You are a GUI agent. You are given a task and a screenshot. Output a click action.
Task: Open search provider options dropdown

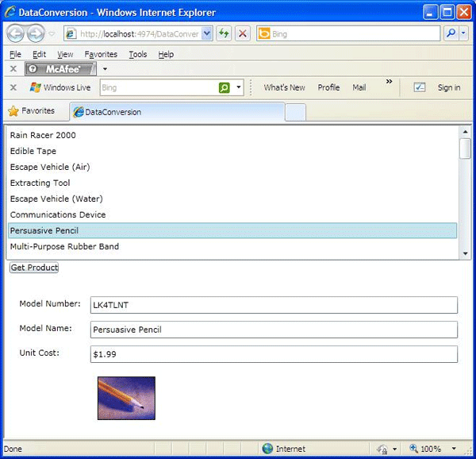(463, 33)
